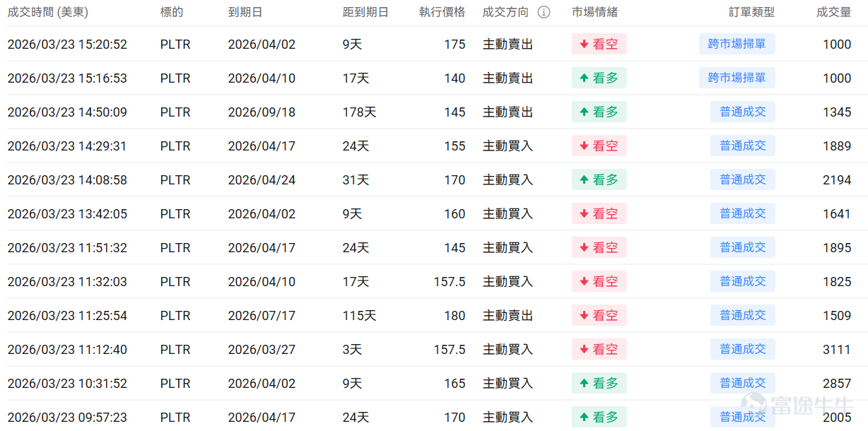The height and width of the screenshot is (431, 868).
Task: Click the 距到期日 column header
Action: pos(365,12)
